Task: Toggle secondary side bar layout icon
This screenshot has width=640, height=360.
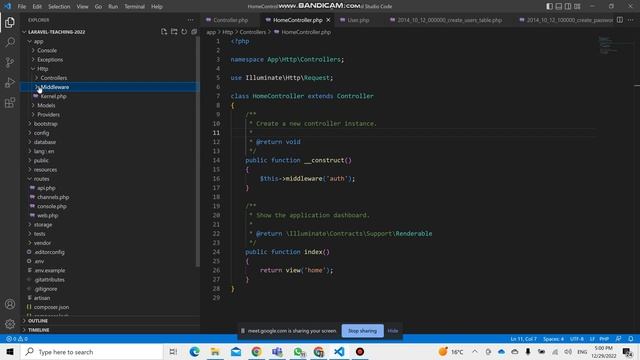Action: click(568, 6)
